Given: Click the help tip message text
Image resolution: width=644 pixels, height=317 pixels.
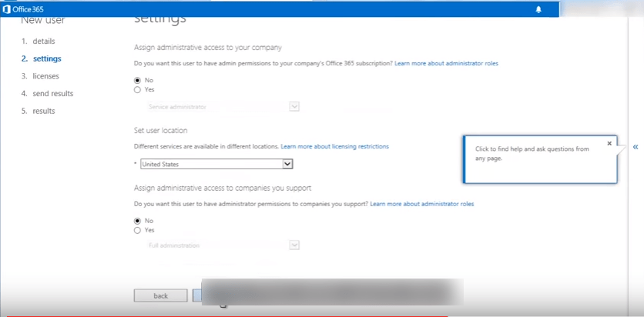Looking at the screenshot, I should 532,153.
